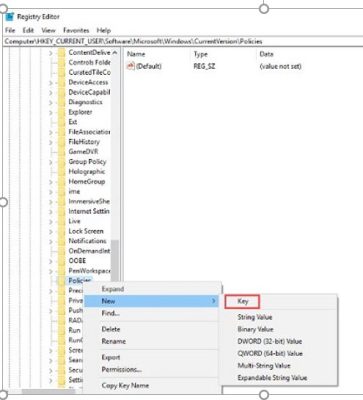Choose String Value from submenu

click(x=255, y=317)
